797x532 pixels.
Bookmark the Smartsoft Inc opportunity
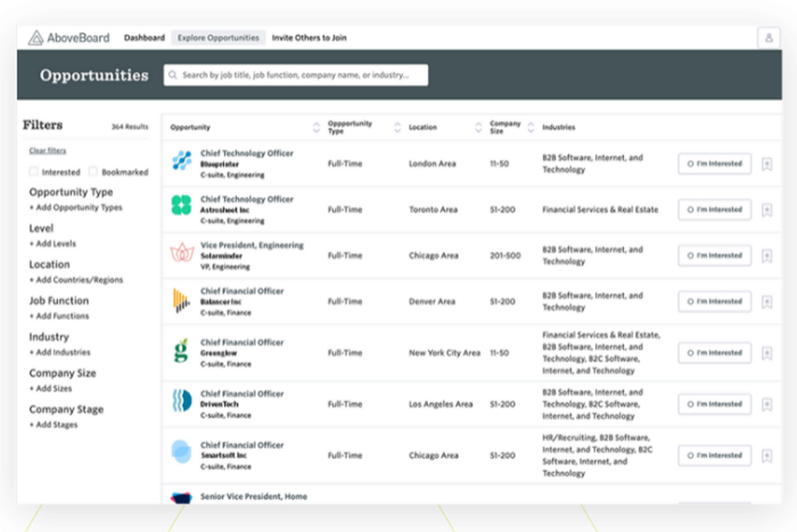[767, 456]
